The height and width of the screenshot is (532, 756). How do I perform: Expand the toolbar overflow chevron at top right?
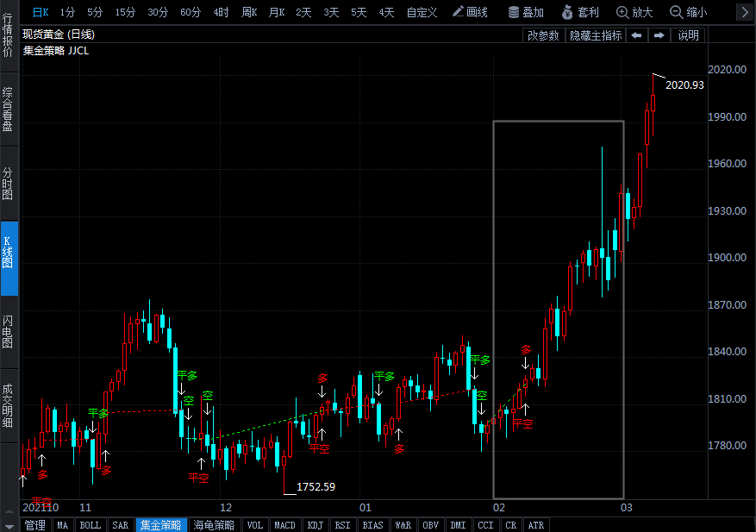745,12
